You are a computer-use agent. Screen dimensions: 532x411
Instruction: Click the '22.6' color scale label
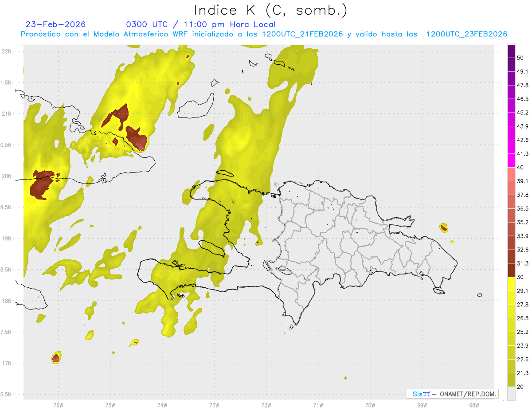tap(523, 360)
